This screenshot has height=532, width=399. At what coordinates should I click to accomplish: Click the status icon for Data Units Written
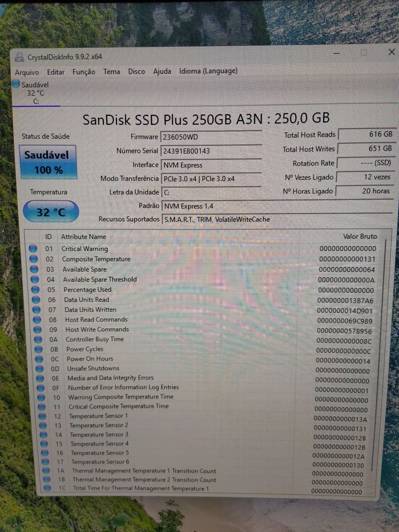click(x=36, y=310)
